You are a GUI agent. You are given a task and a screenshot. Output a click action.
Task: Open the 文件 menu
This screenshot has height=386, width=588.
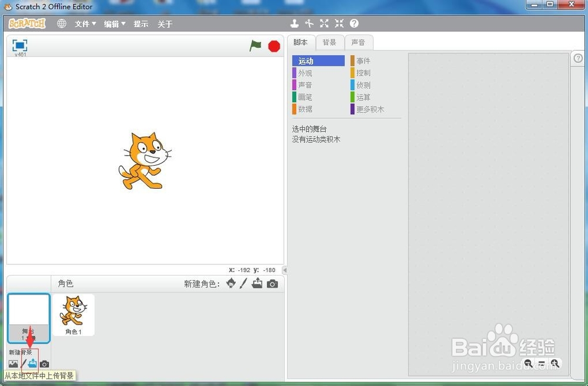click(x=85, y=24)
